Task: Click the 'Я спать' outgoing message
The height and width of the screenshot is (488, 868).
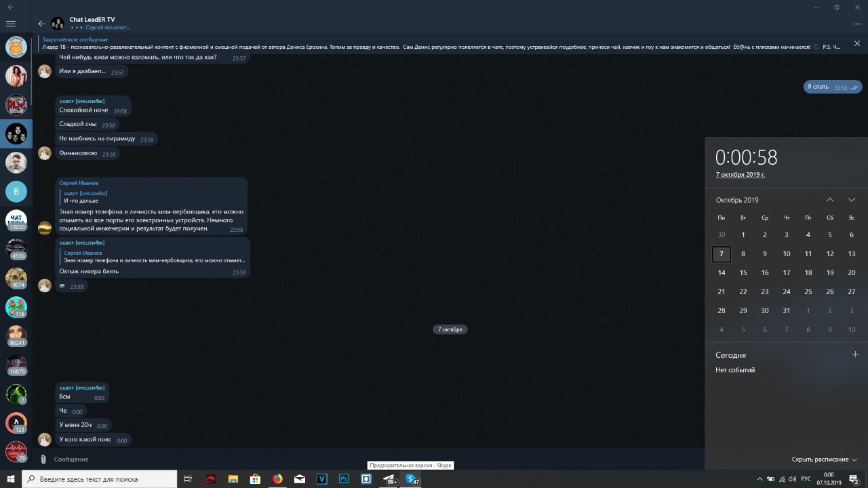Action: (833, 87)
